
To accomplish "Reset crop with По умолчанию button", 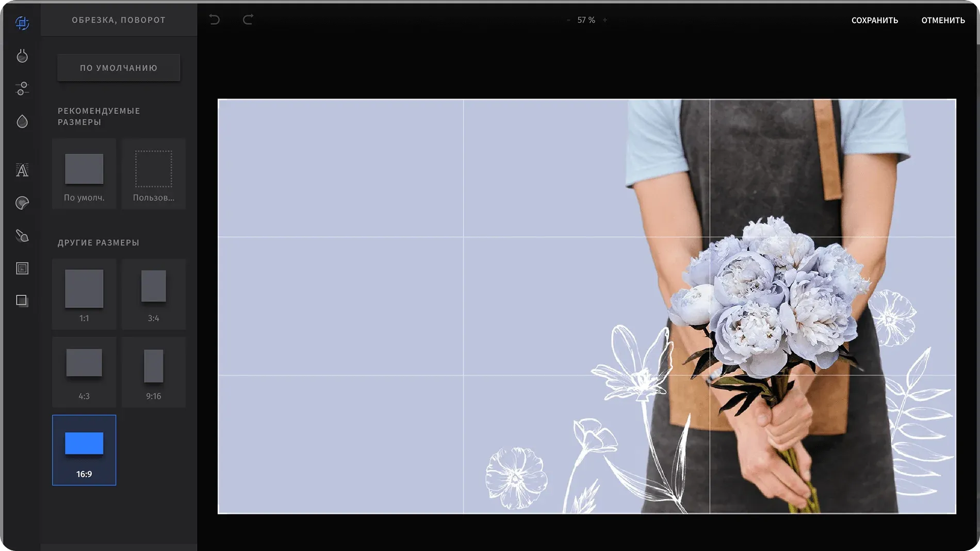I will (119, 68).
